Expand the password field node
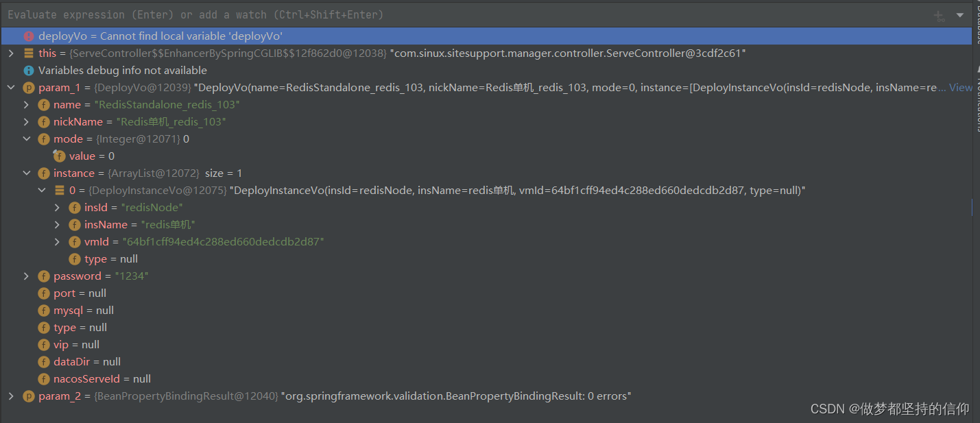This screenshot has height=423, width=980. (x=26, y=276)
